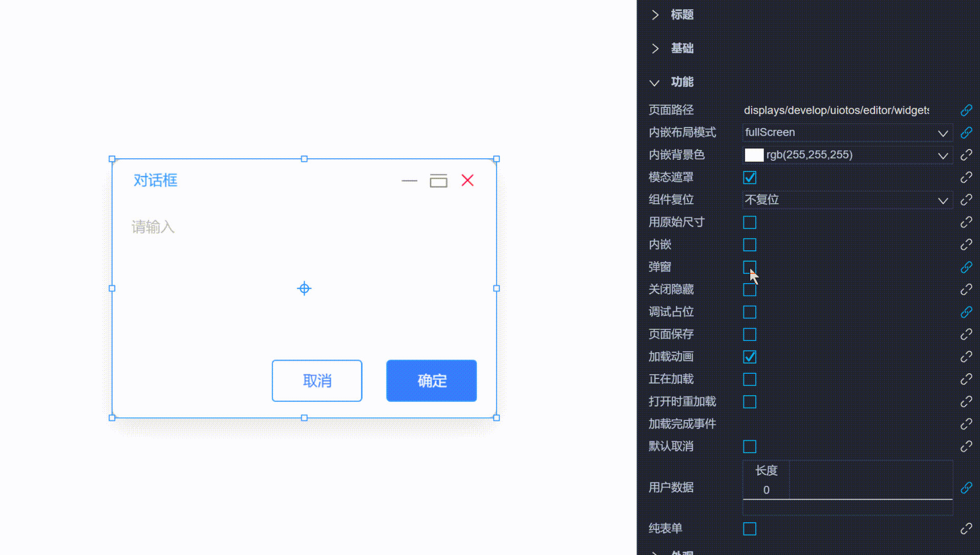Enable the 纯表单 checkbox

click(749, 528)
